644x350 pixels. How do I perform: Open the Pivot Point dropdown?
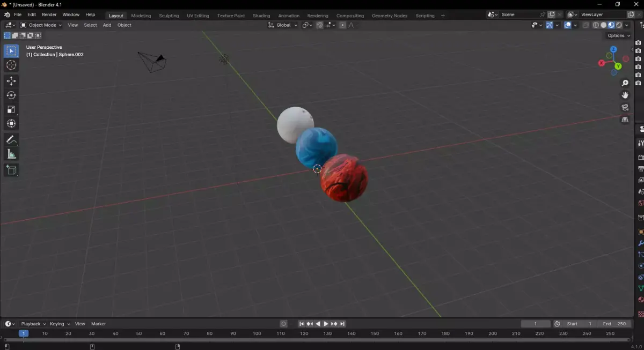tap(307, 25)
